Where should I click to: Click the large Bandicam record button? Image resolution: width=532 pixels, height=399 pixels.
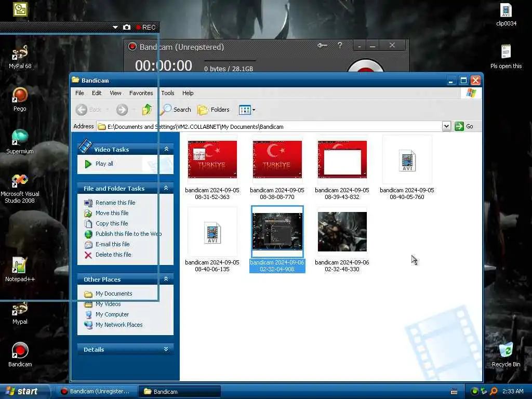[x=365, y=65]
